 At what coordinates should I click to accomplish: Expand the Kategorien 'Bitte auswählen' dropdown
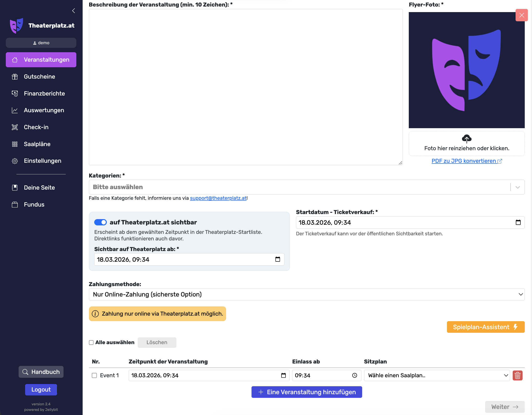click(x=306, y=187)
